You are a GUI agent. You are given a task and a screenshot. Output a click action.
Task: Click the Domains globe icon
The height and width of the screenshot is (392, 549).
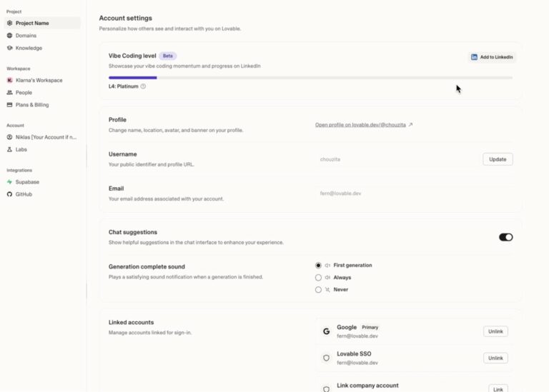tap(9, 36)
